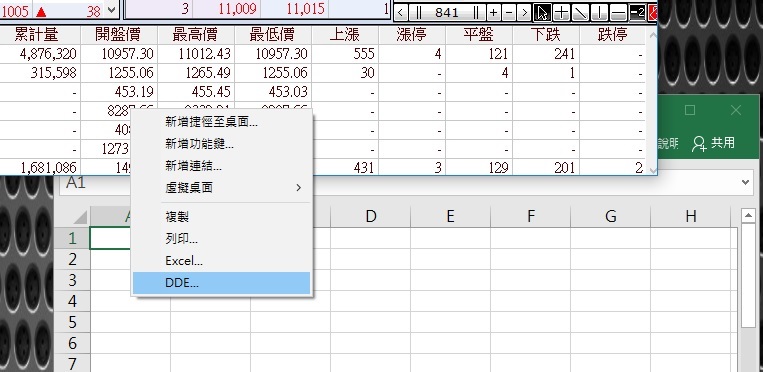This screenshot has width=763, height=372.
Task: Select the horizontal line drawing tool
Action: click(618, 12)
